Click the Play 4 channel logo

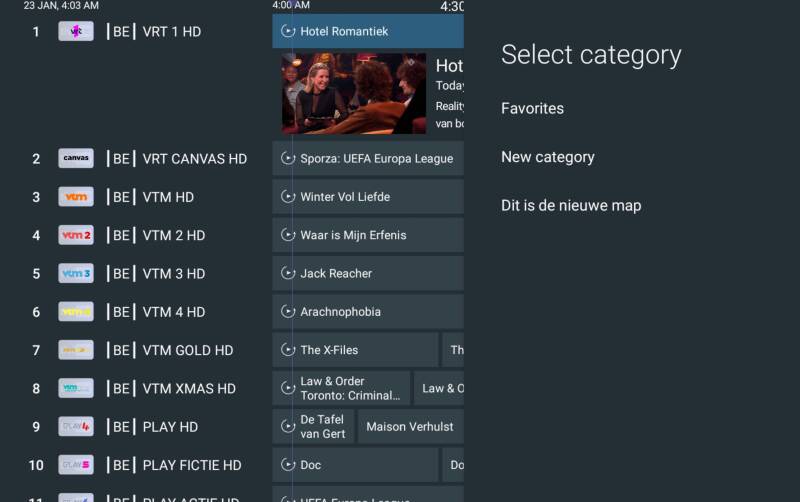click(x=76, y=427)
